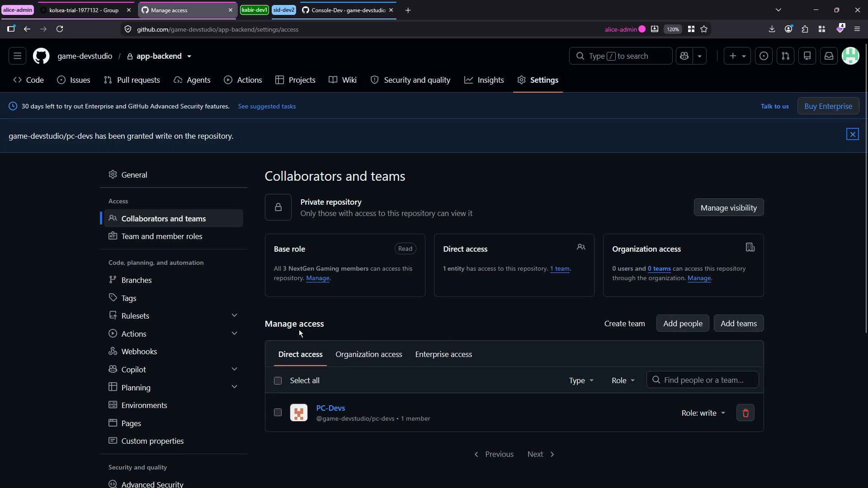
Task: Open the repositories icon in header
Action: 807,56
